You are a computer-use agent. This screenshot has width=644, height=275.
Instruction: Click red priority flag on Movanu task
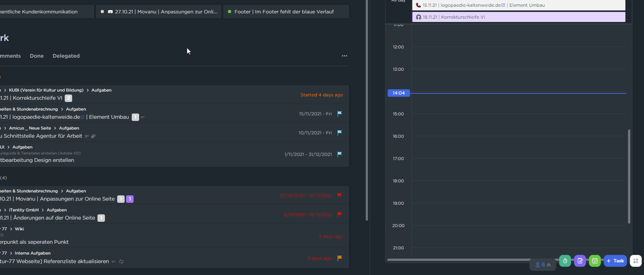pos(340,195)
